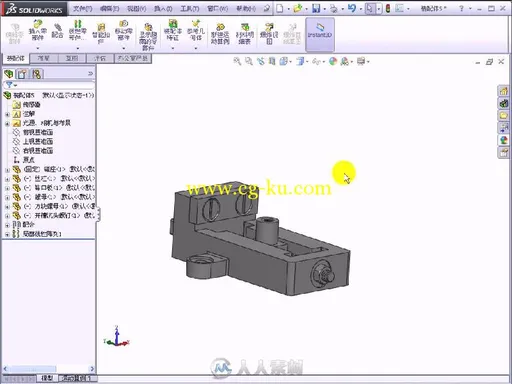Open the Design Library task pane icon
Viewport: 512px width, 384px height.
[x=503, y=103]
